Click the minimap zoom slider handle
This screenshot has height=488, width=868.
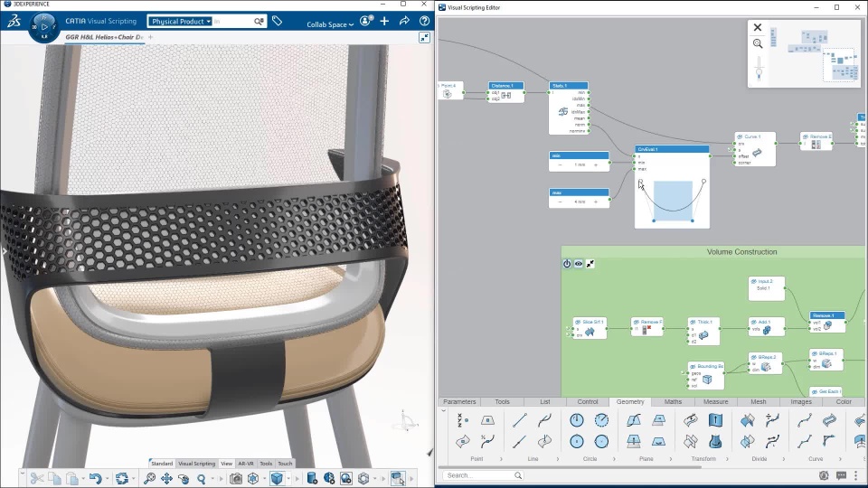coord(759,71)
